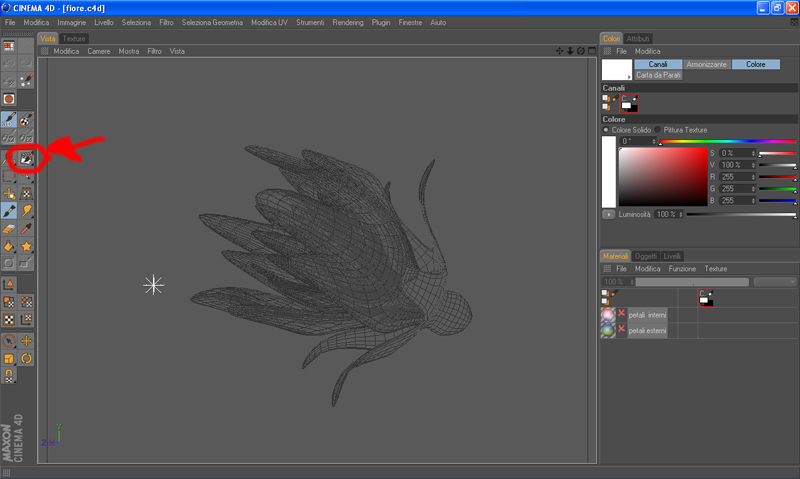Adjust R red value stepper
The width and height of the screenshot is (800, 479).
click(753, 177)
